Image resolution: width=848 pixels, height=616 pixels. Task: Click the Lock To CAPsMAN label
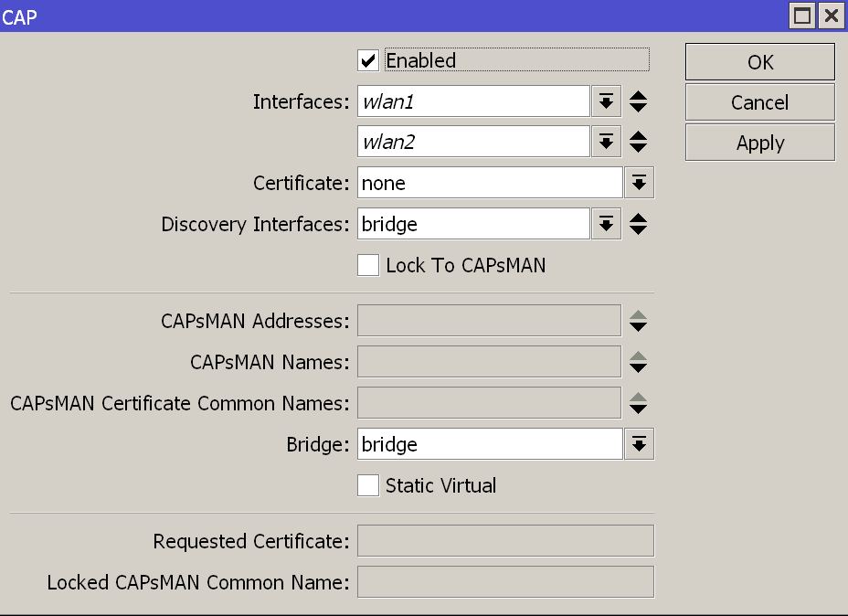(466, 266)
